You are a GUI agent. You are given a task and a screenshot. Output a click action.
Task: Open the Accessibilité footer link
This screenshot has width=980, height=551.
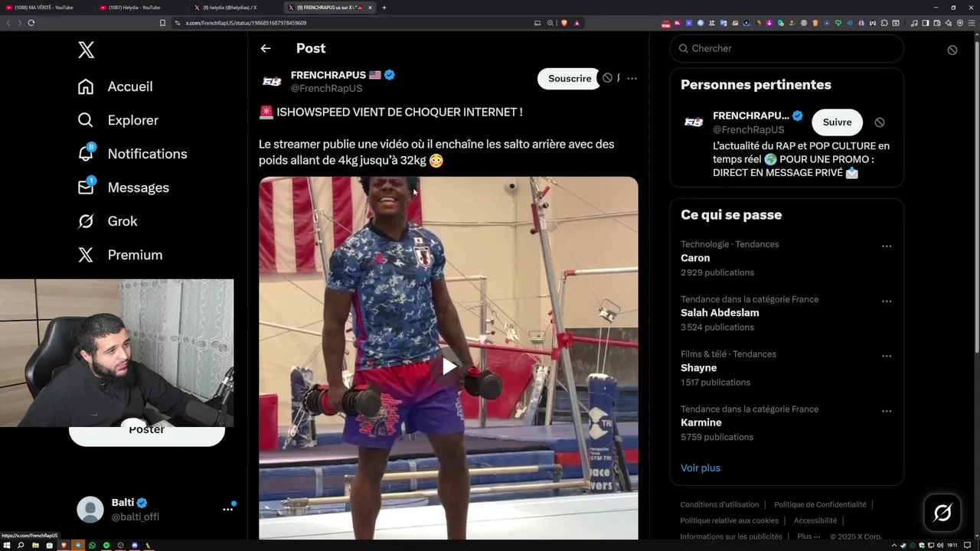[x=815, y=520]
